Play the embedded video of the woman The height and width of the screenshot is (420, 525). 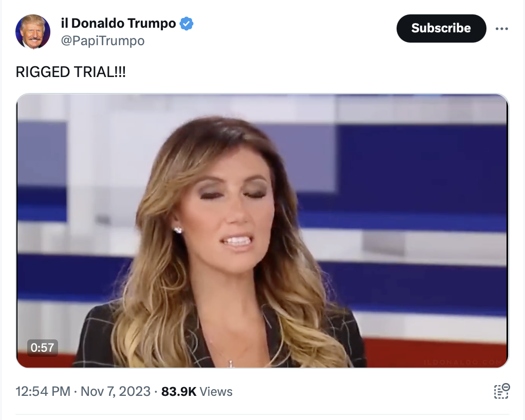click(x=262, y=231)
